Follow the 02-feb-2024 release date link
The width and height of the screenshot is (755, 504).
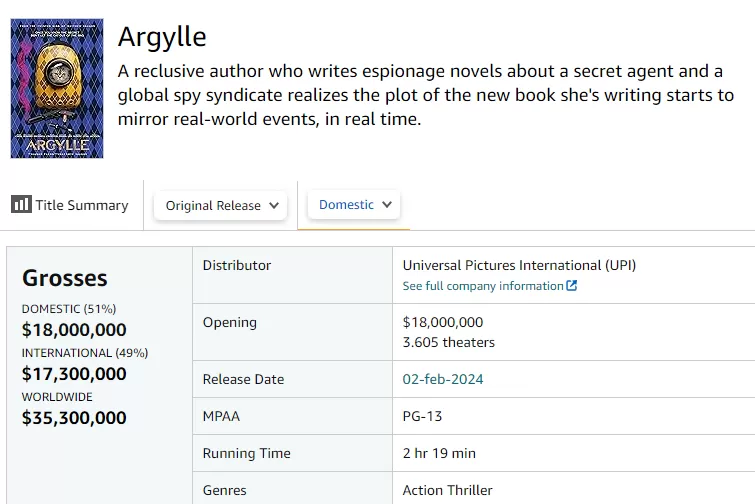443,379
